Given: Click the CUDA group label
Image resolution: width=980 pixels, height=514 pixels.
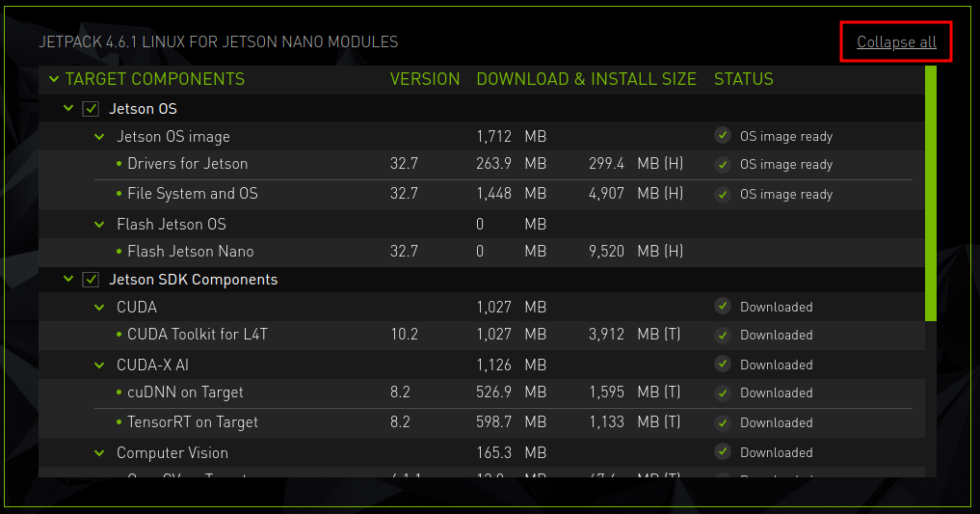Looking at the screenshot, I should pos(137,307).
